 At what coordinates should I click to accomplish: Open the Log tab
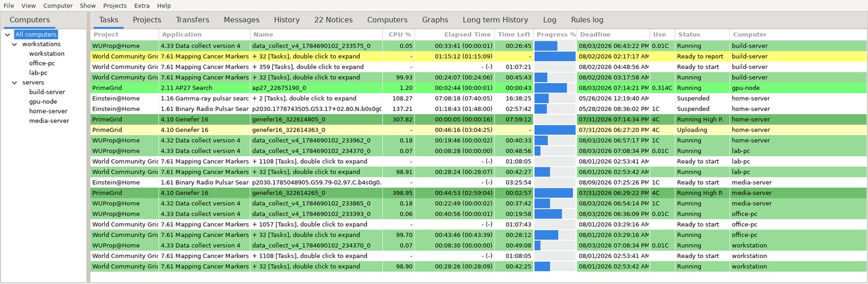point(549,20)
